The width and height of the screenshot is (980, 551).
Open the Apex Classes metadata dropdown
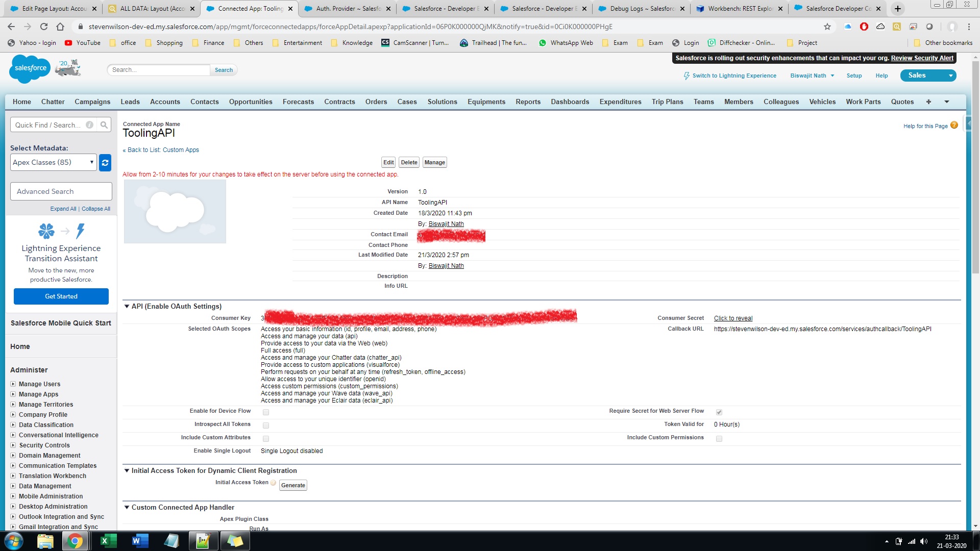pos(54,163)
